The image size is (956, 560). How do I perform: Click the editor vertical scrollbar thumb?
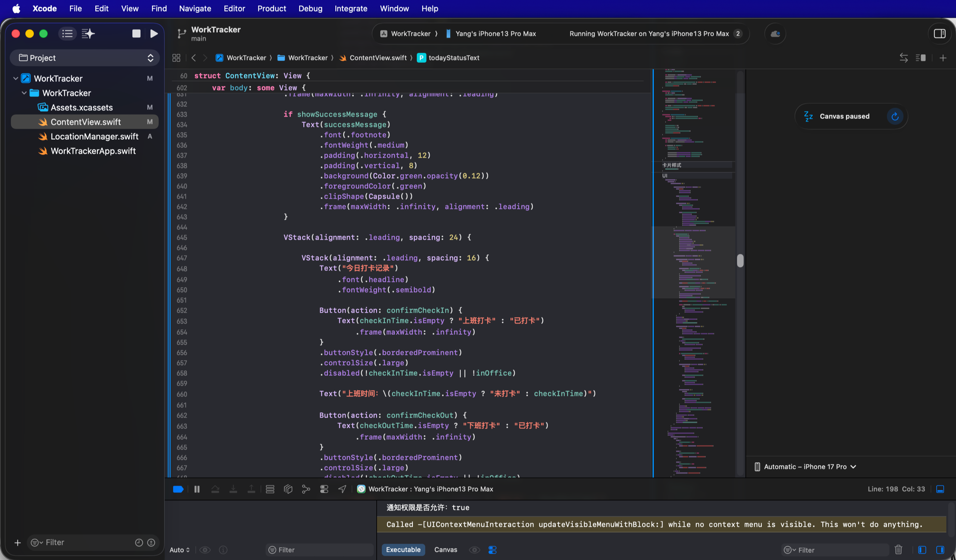pos(740,261)
